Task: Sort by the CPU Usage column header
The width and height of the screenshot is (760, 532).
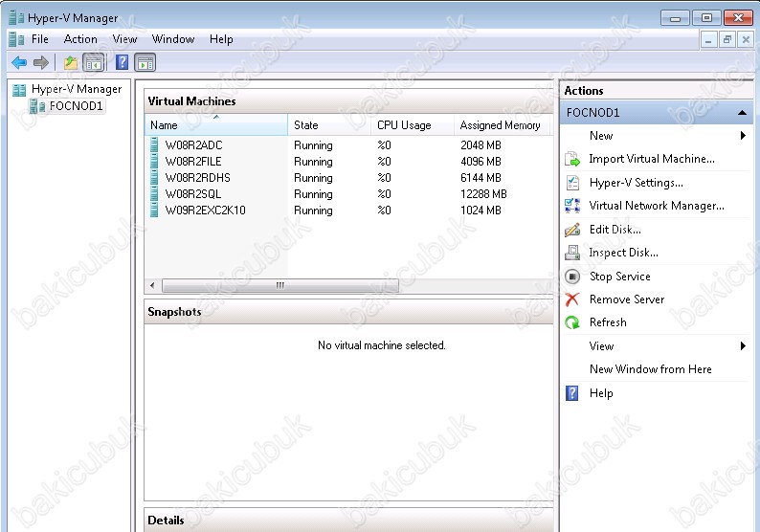Action: [x=413, y=125]
